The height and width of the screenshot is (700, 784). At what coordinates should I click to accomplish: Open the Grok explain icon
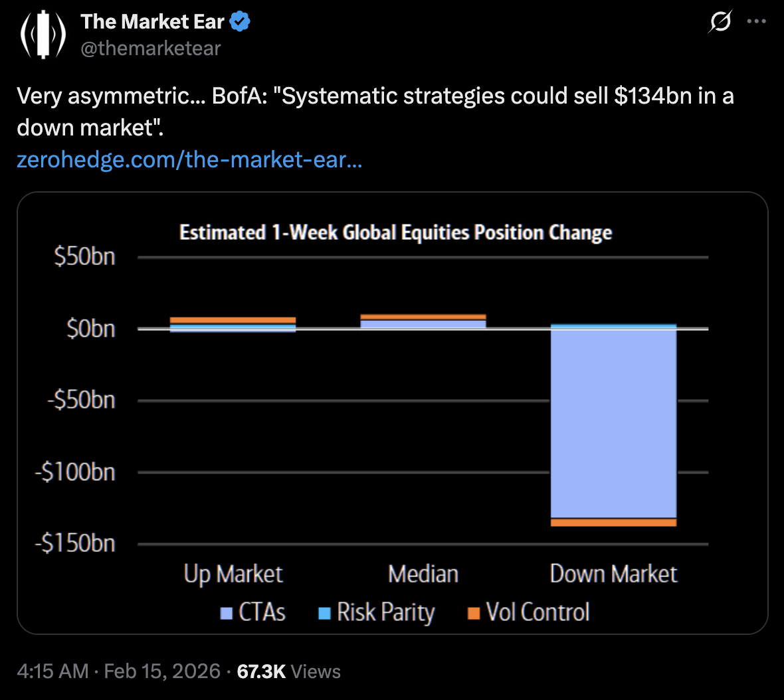[720, 22]
